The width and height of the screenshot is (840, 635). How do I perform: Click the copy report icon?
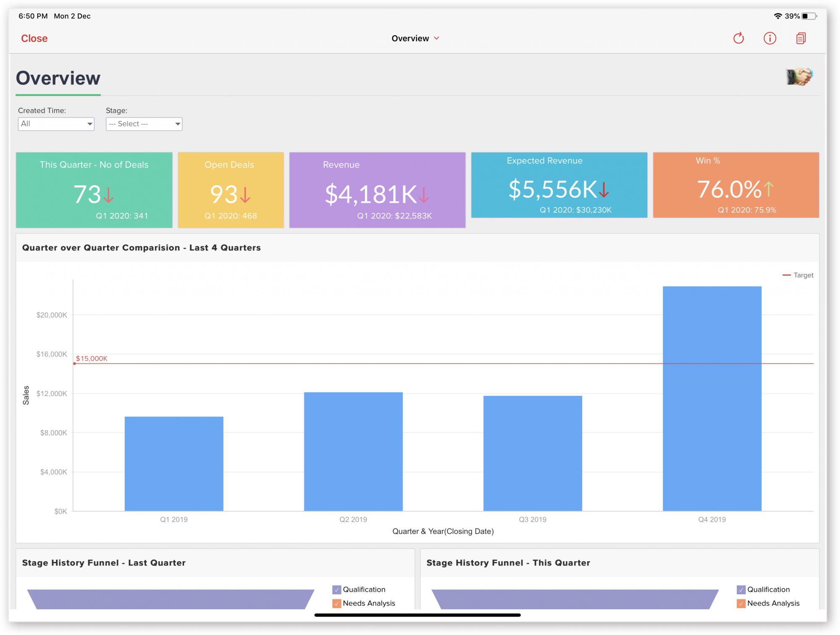point(801,38)
